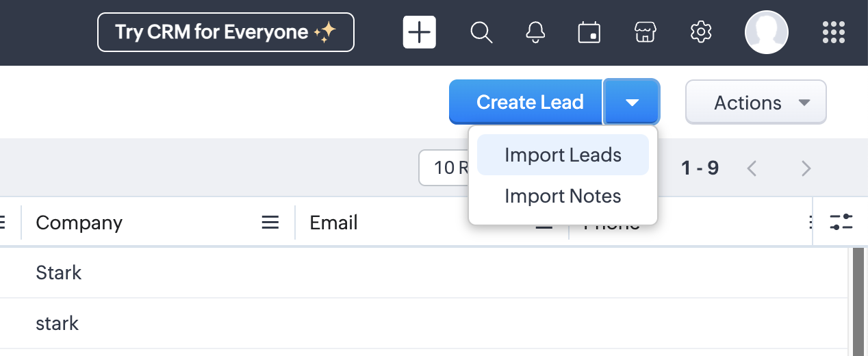Open the records per page dropdown
Image resolution: width=868 pixels, height=356 pixels.
pyautogui.click(x=444, y=168)
